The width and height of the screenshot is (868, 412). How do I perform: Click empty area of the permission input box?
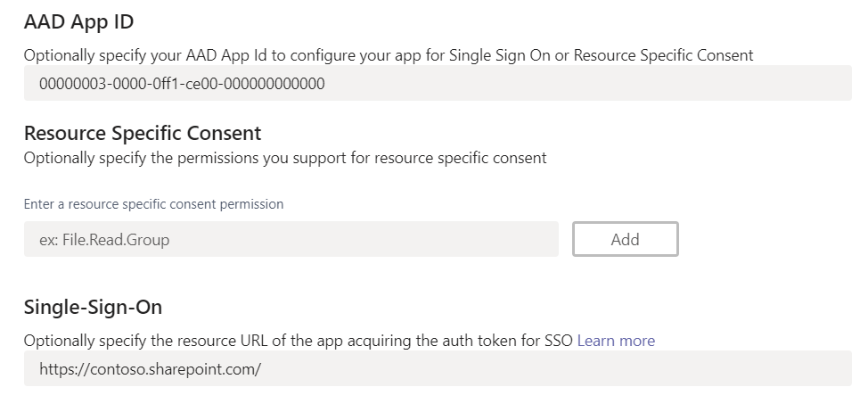pos(401,239)
